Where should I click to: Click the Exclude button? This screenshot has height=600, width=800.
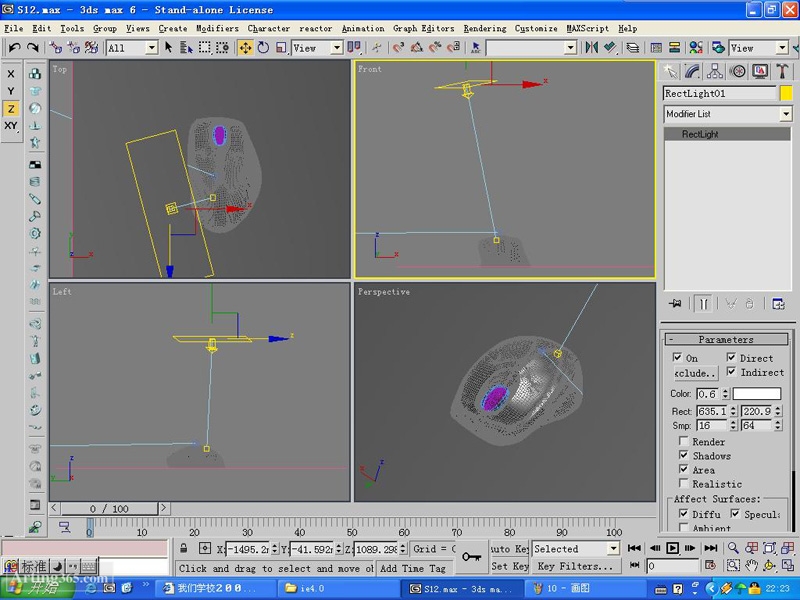pos(695,373)
